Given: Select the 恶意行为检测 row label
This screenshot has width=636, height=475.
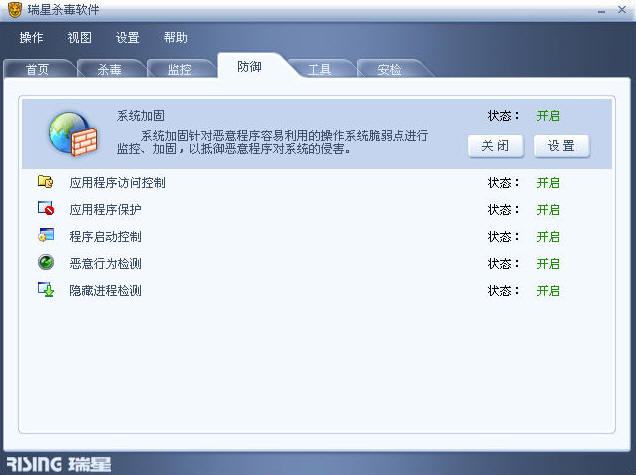Looking at the screenshot, I should click(x=105, y=264).
